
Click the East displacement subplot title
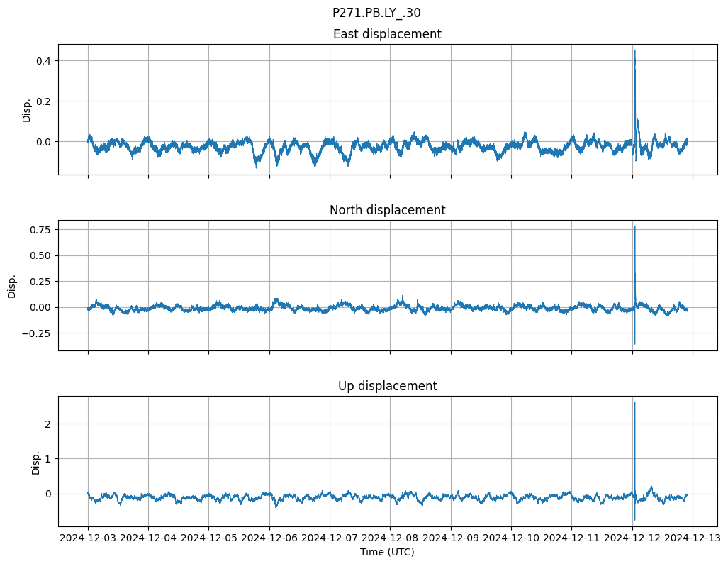[x=387, y=34]
